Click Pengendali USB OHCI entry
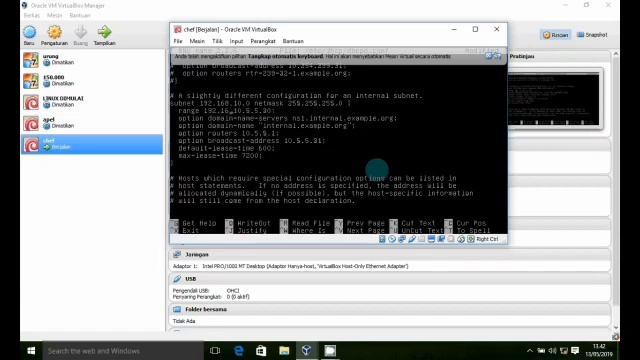 pos(206,291)
